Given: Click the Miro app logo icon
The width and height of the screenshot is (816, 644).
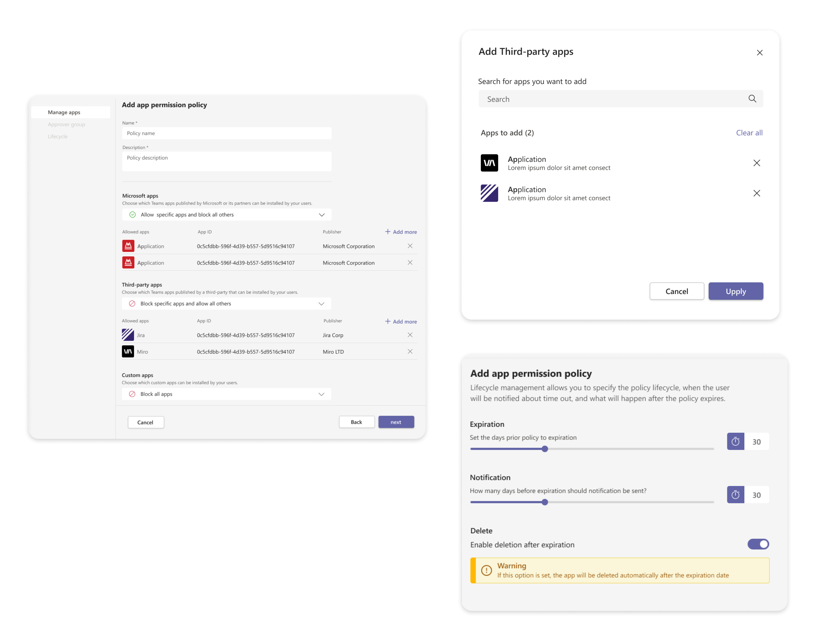Looking at the screenshot, I should pos(128,351).
